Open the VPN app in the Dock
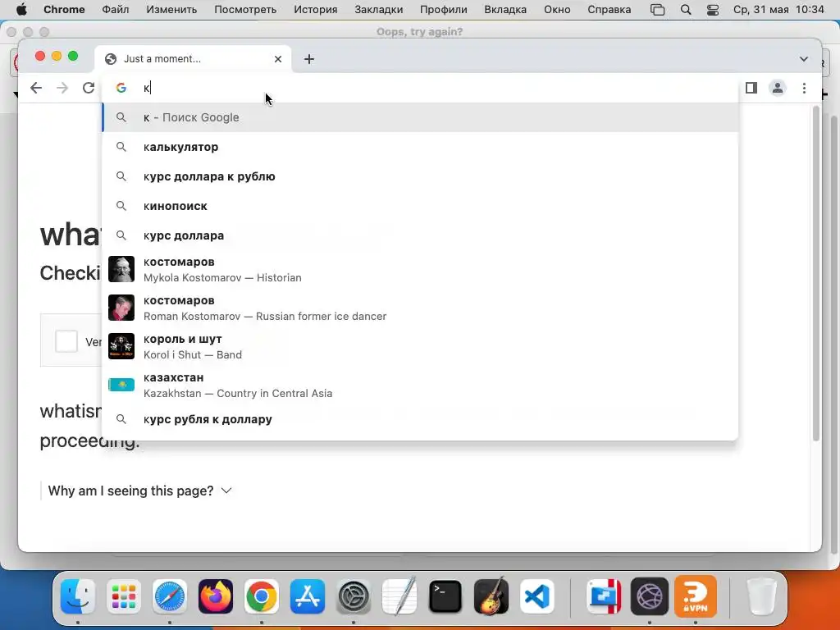 click(696, 596)
